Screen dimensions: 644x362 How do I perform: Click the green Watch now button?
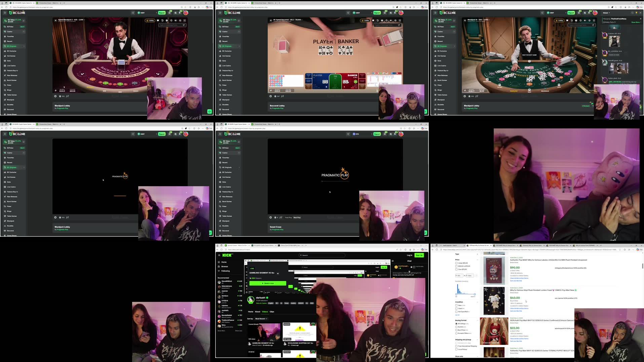(x=268, y=283)
